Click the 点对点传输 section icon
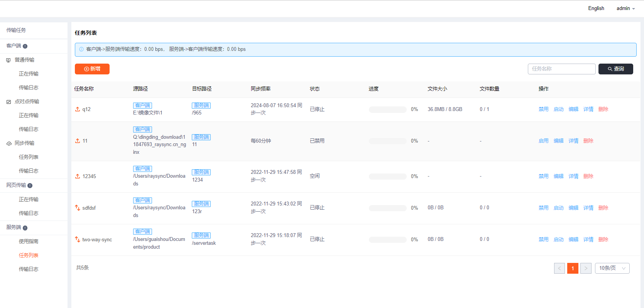The width and height of the screenshot is (644, 308). 8,102
